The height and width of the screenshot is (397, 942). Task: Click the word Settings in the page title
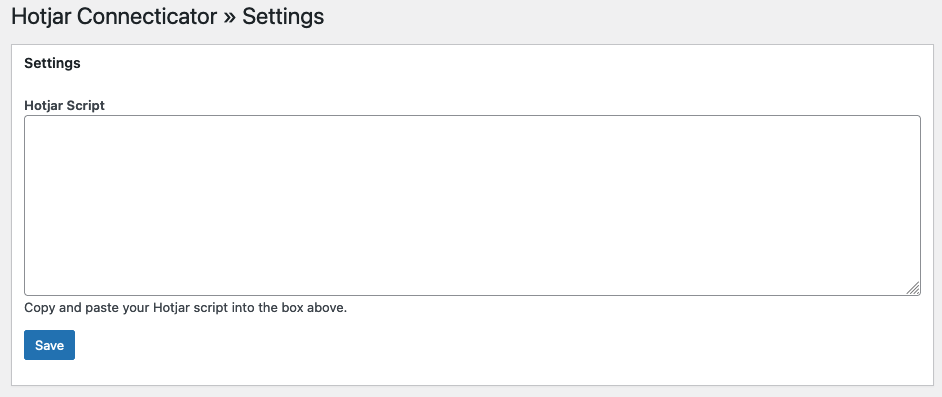(283, 17)
